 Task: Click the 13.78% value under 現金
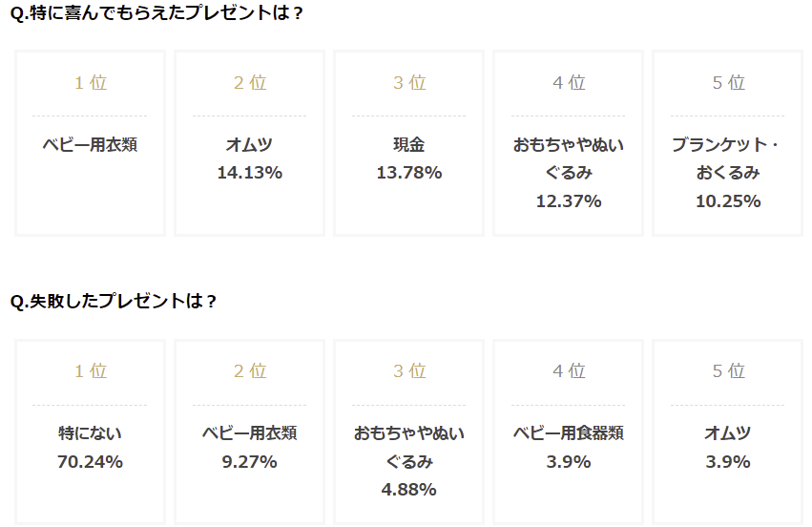tap(409, 173)
